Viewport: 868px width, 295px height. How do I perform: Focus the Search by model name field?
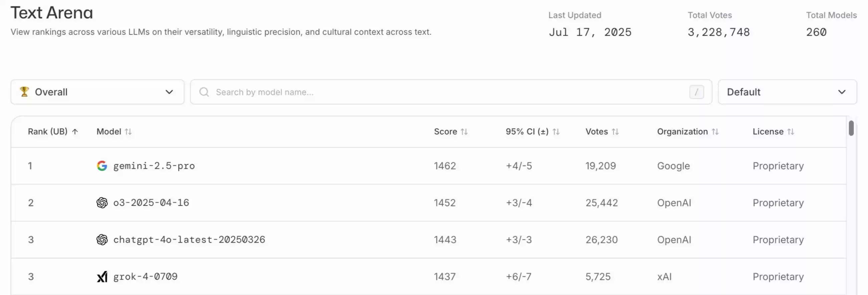pos(438,92)
